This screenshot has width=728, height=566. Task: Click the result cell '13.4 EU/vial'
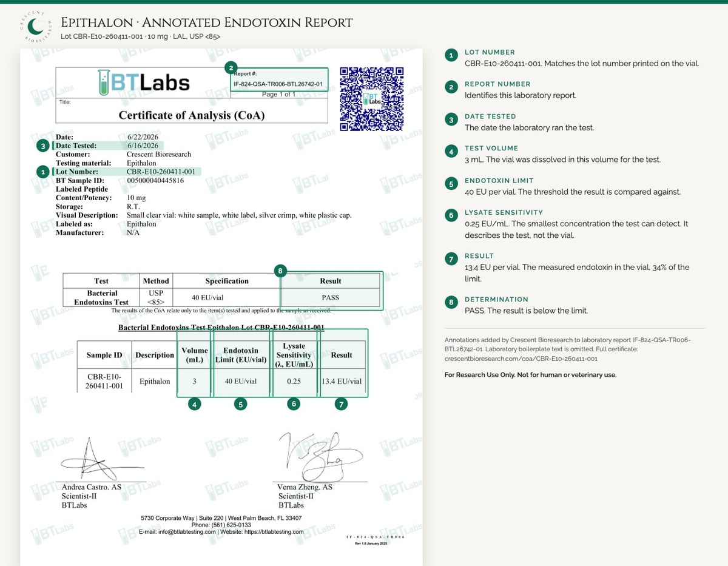[x=342, y=382]
